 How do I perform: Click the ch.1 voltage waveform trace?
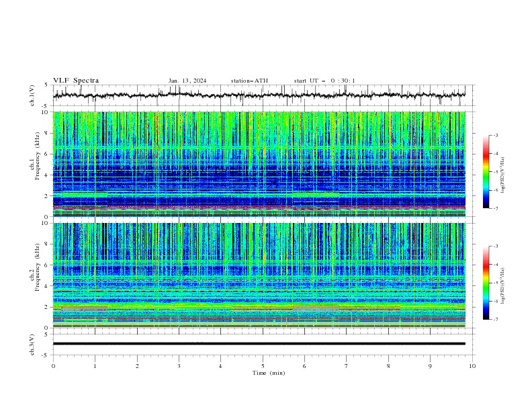tap(259, 95)
